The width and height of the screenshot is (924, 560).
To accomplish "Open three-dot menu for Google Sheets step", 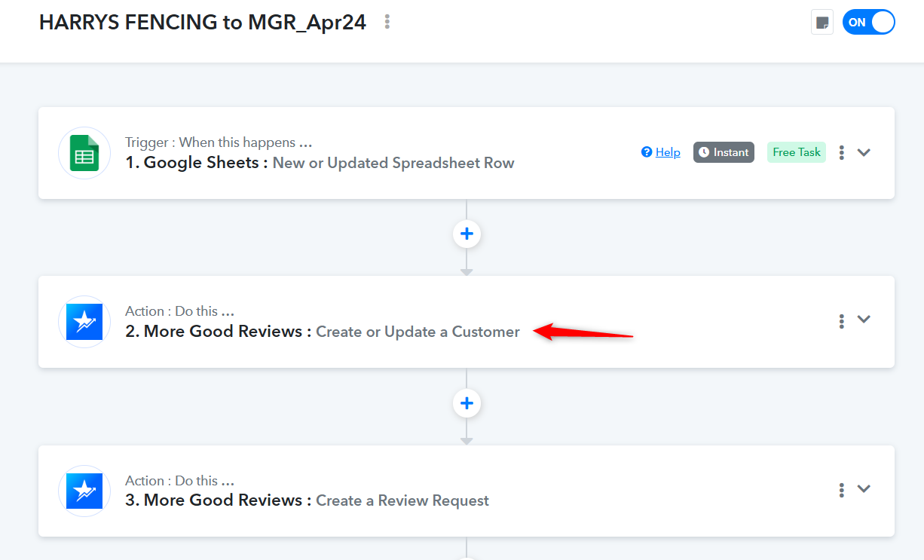I will [841, 152].
